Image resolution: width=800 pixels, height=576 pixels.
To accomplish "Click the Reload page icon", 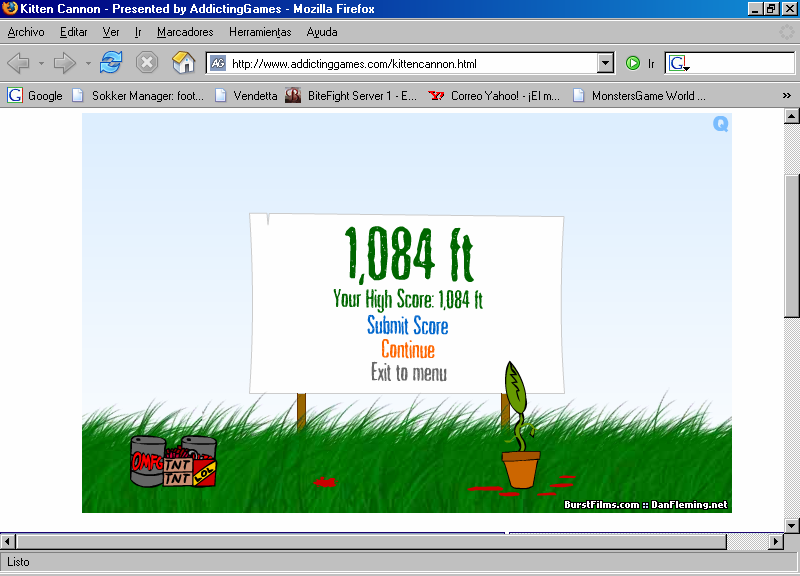I will [110, 63].
